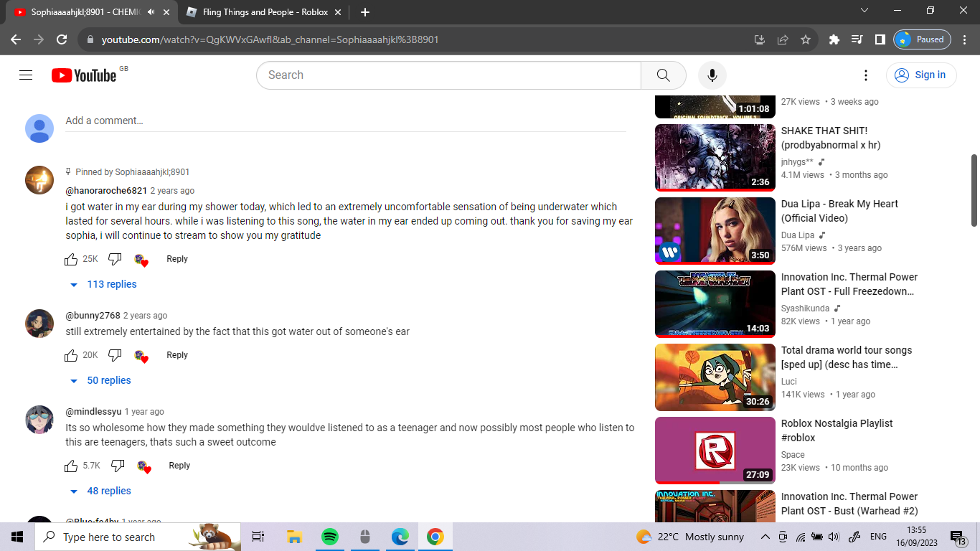Open Task View on the taskbar
Viewport: 980px width, 551px height.
tap(258, 537)
